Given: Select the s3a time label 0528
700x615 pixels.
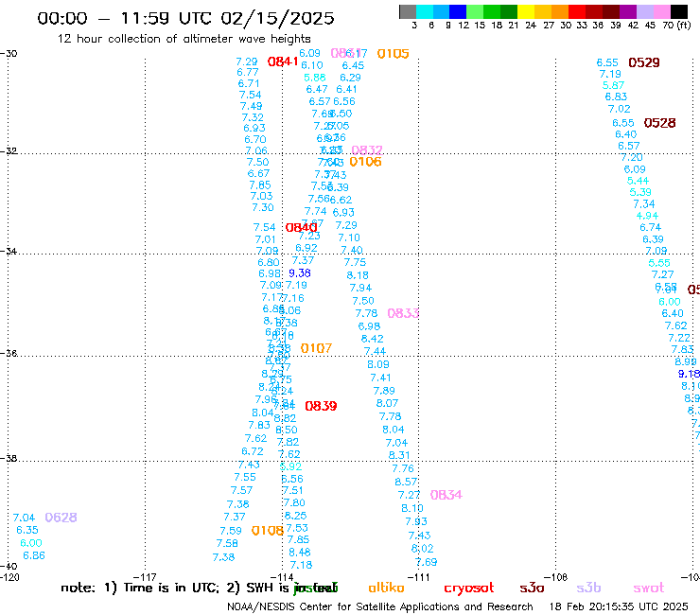Looking at the screenshot, I should click(x=659, y=123).
